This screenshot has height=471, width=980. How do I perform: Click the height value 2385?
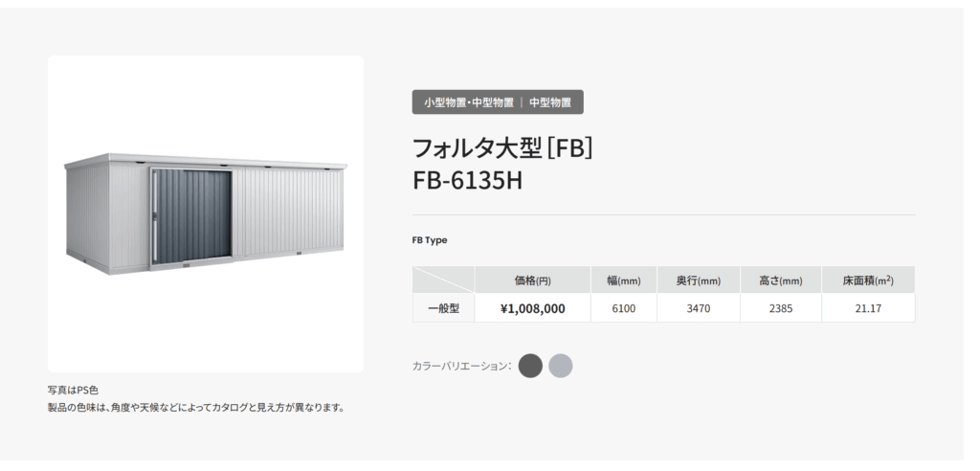point(781,308)
